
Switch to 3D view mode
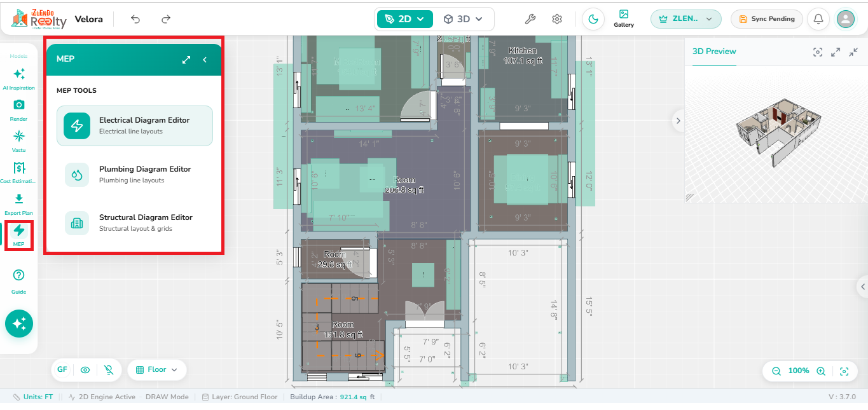(x=464, y=19)
